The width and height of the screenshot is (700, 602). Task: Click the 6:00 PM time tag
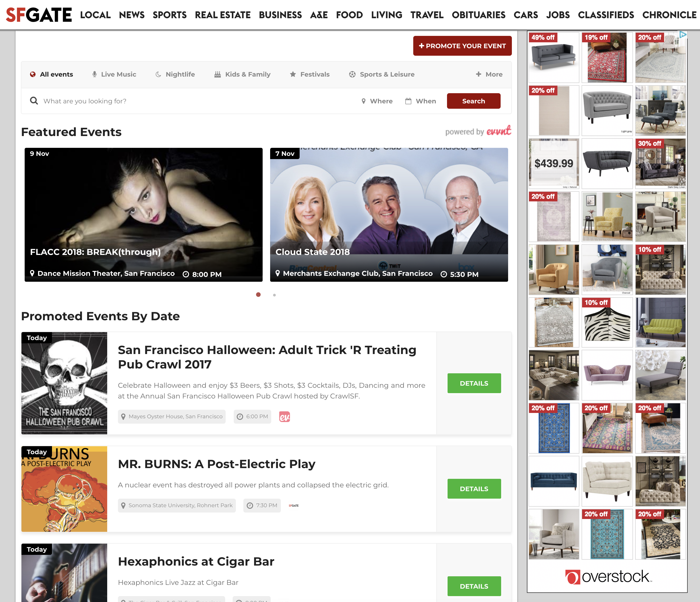[252, 417]
